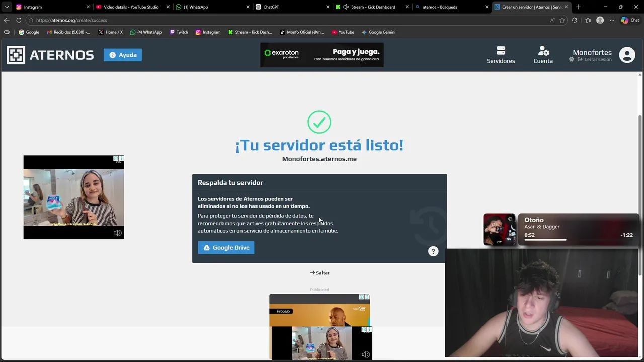Close the Instagram tab
The height and width of the screenshot is (362, 644).
point(88,7)
